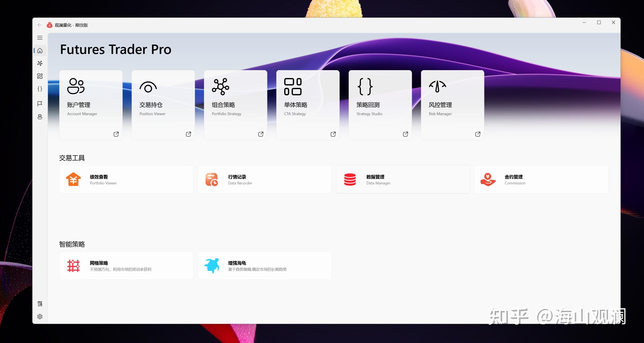
Task: Open Portfolio Viewer tool tile
Action: click(126, 179)
